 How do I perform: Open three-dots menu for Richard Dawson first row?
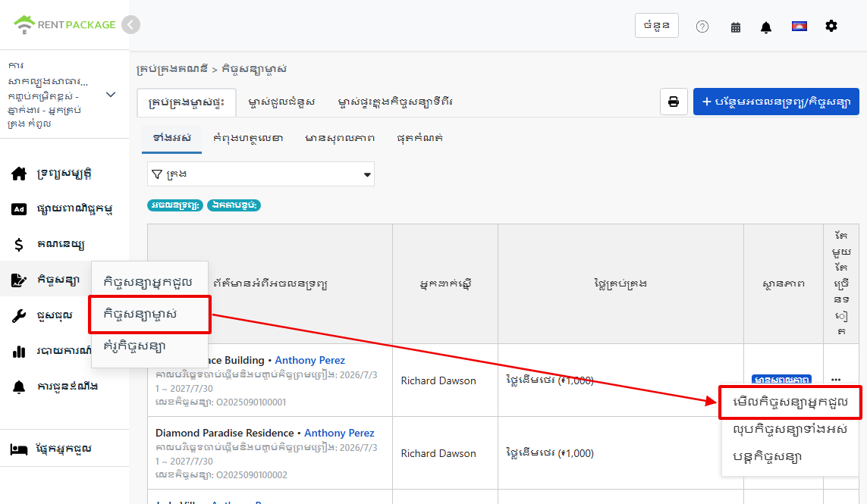(835, 380)
